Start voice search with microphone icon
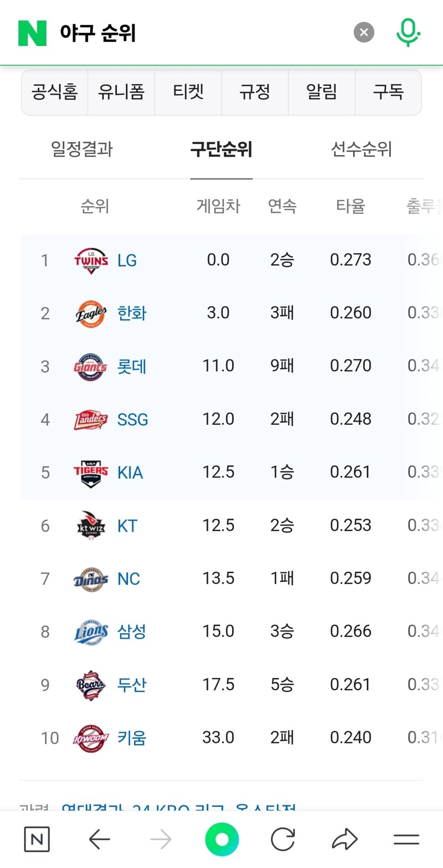 (x=408, y=32)
